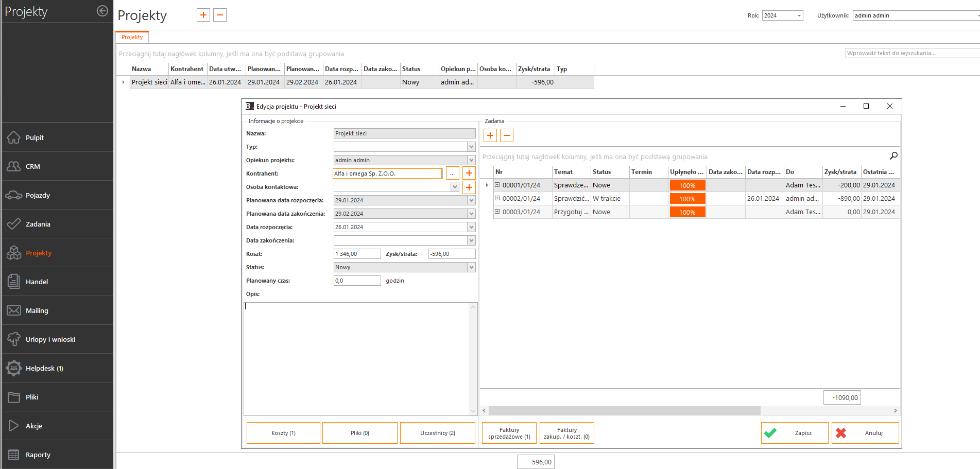Screen dimensions: 980x469
Task: Click the Kontrahent field Alfa i omega Sp. Z.O.O.
Action: (387, 173)
